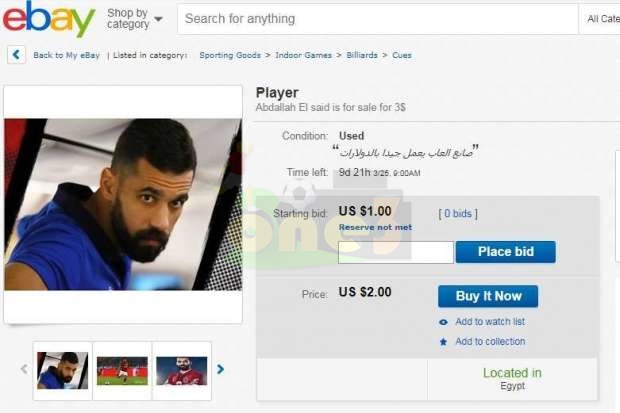620x413 pixels.
Task: Click the Buy It Now button
Action: 488,296
